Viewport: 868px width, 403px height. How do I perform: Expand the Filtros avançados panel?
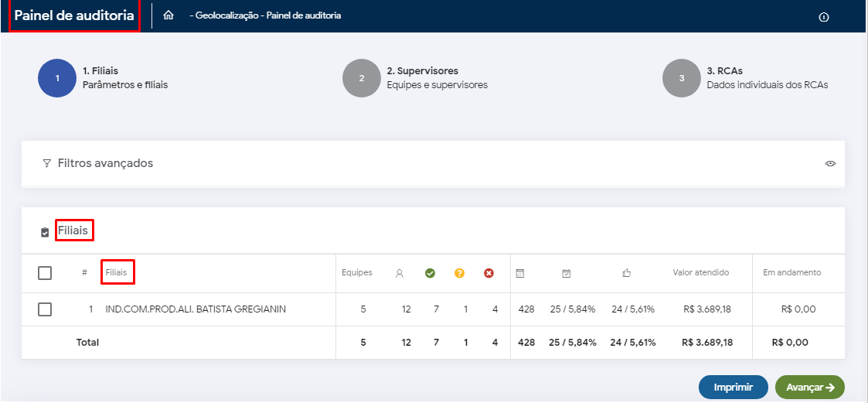(x=105, y=163)
